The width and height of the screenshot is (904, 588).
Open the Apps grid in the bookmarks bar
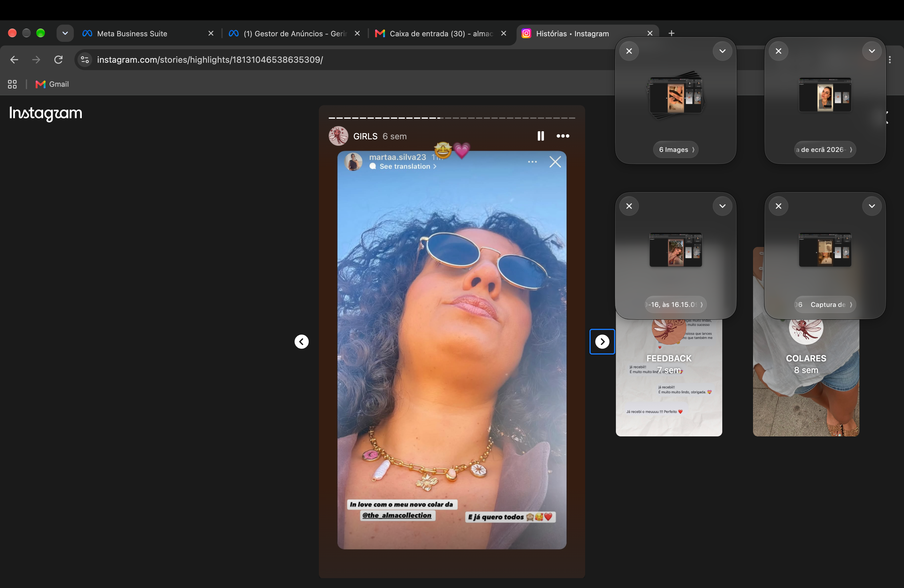click(12, 84)
